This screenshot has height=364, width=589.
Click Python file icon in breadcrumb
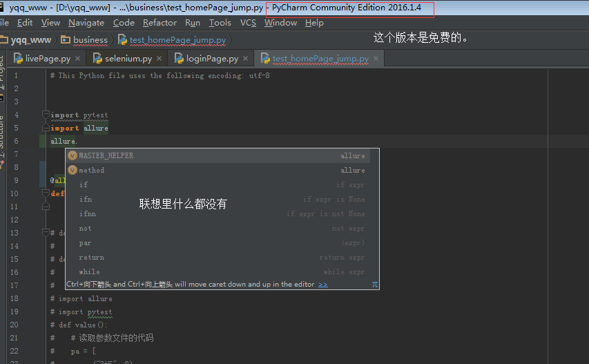pos(122,39)
